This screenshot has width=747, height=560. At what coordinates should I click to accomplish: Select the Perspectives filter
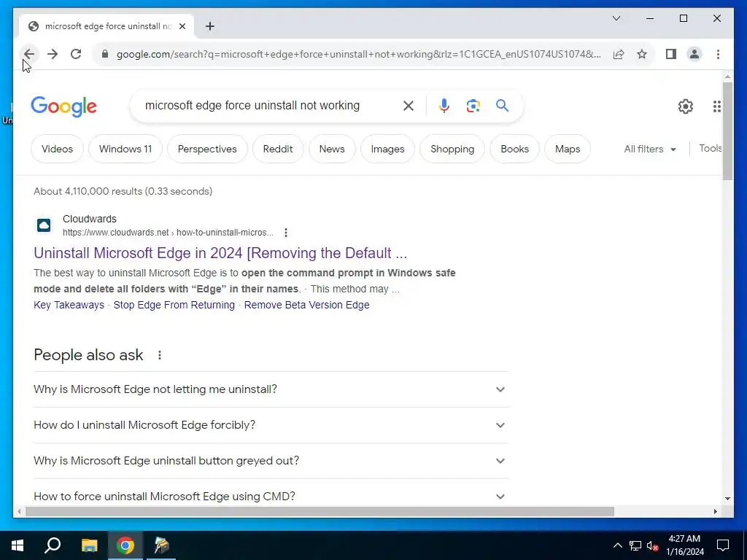coord(207,149)
